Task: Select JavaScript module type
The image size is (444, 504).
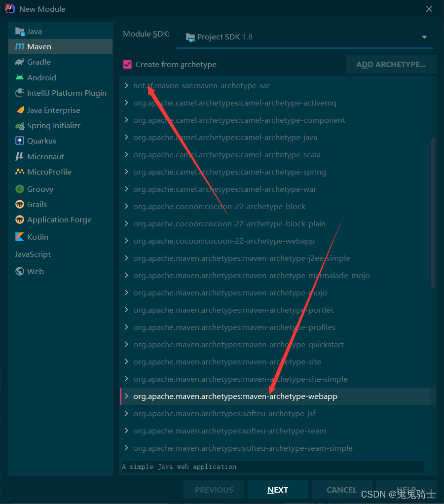Action: tap(61, 254)
